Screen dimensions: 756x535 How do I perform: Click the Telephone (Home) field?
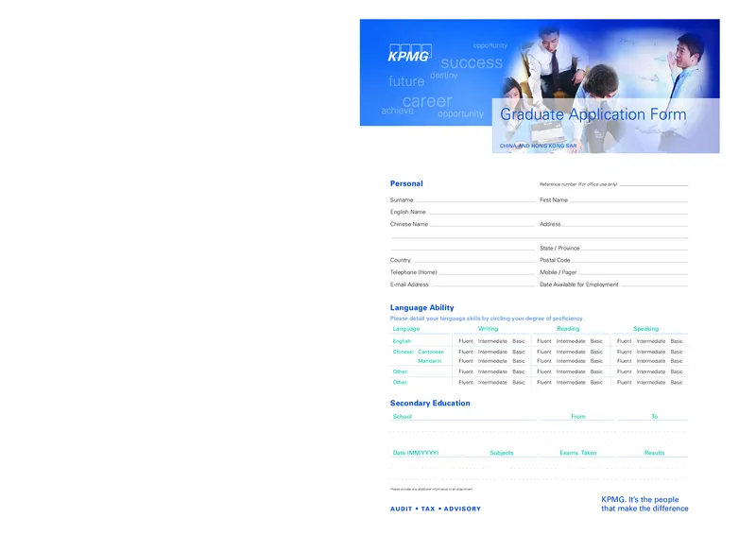click(487, 272)
